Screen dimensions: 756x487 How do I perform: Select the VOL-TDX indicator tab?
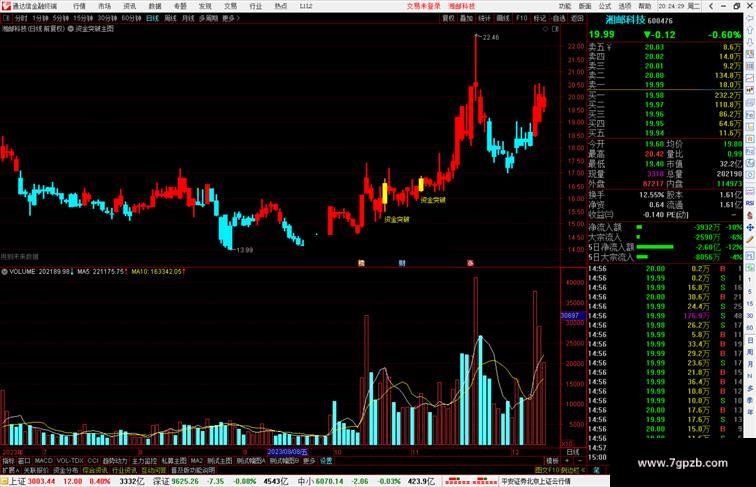[x=70, y=461]
